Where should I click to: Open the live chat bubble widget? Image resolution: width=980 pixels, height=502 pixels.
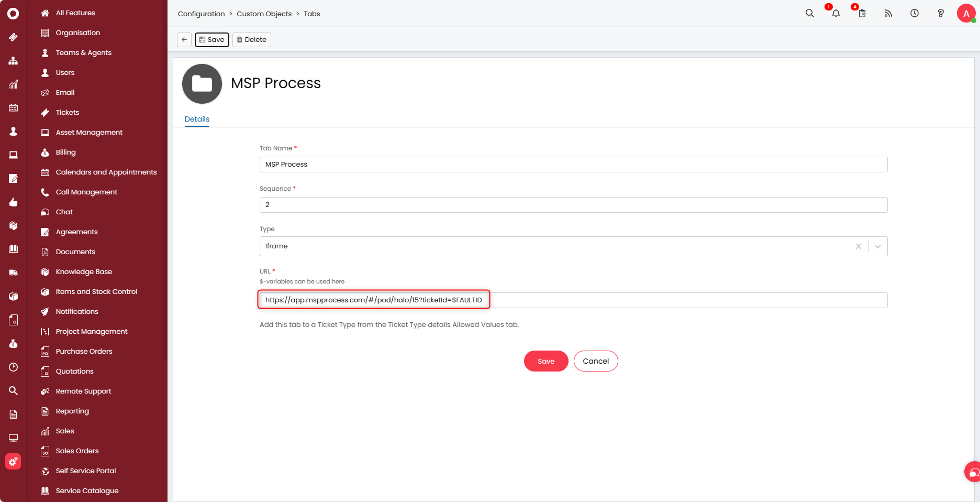coord(973,472)
